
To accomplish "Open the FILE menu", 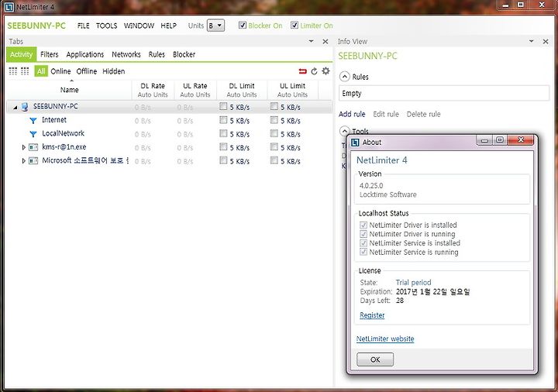I will [x=83, y=26].
